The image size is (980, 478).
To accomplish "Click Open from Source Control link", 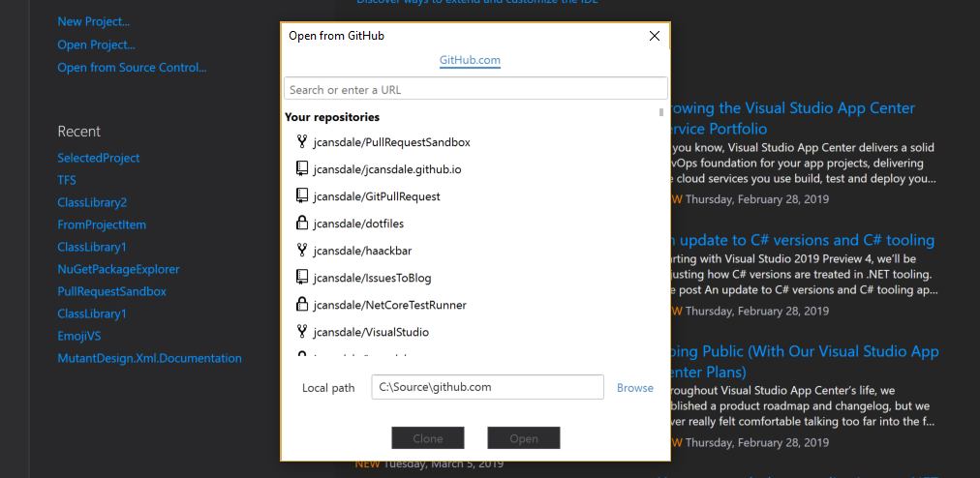I will pyautogui.click(x=132, y=68).
